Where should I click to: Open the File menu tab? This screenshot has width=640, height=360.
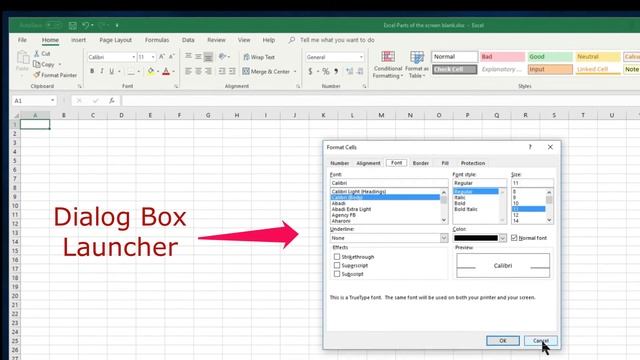coord(22,40)
